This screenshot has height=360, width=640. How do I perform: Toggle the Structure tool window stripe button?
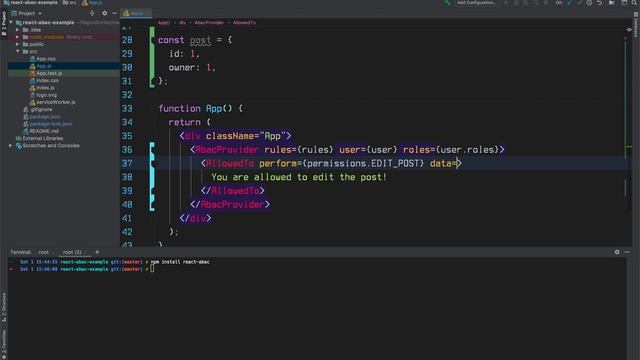(4, 307)
